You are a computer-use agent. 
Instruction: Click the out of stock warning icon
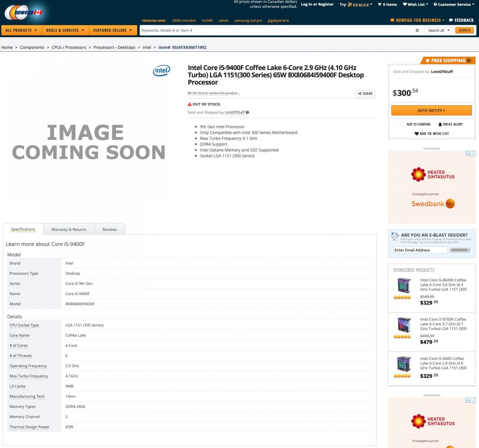pos(190,104)
